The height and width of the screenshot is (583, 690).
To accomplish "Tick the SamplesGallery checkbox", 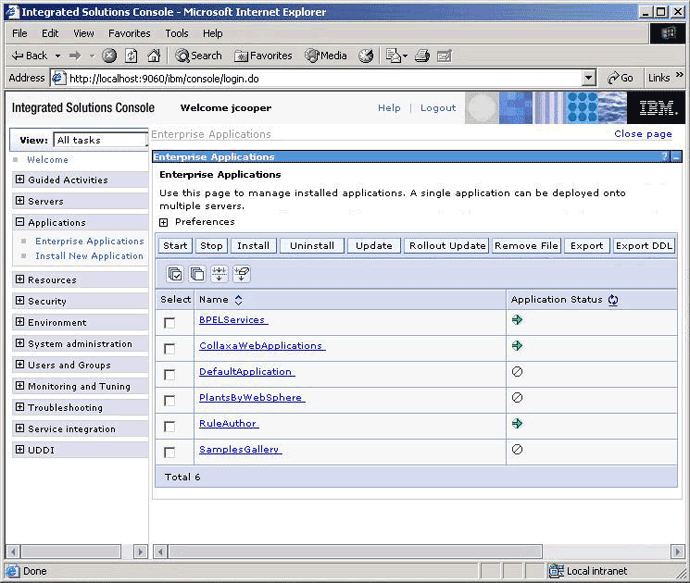I will 170,452.
